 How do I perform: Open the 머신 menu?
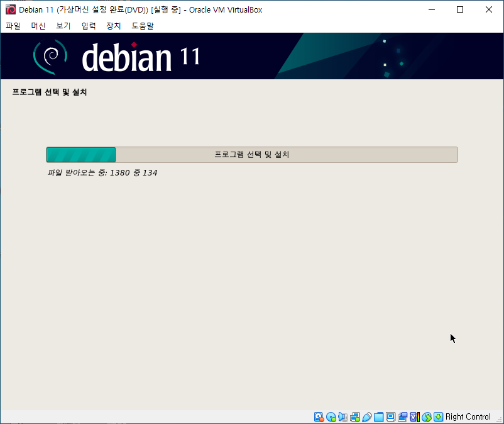click(38, 26)
